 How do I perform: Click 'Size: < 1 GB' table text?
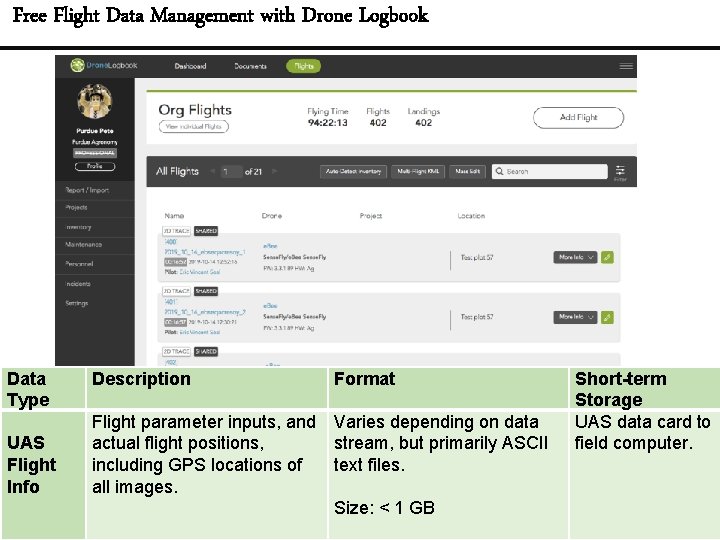point(384,508)
